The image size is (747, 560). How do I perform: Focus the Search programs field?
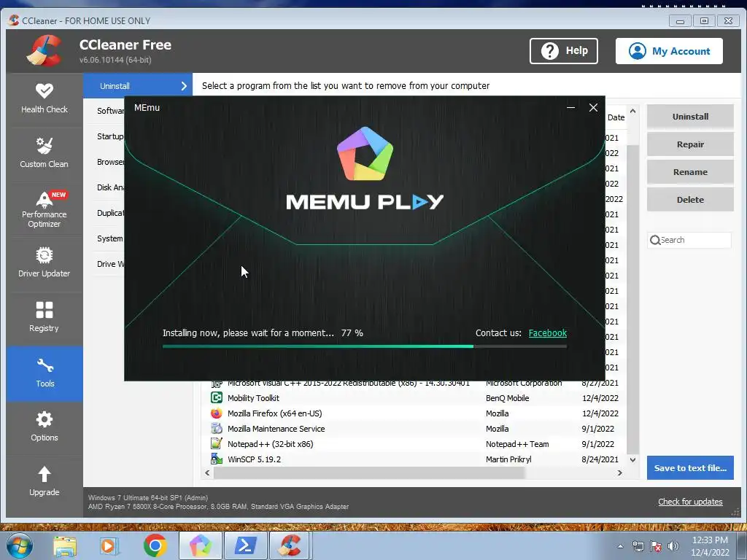[x=689, y=240]
